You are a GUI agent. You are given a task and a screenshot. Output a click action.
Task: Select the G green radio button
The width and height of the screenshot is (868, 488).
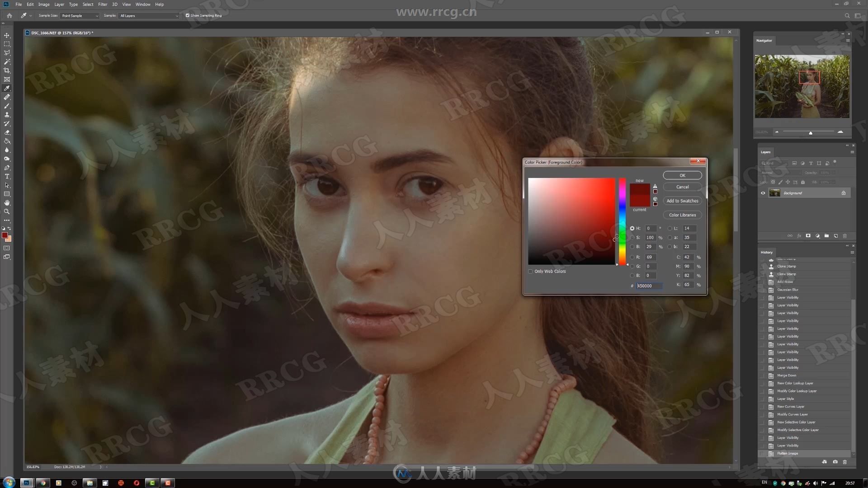pos(632,266)
